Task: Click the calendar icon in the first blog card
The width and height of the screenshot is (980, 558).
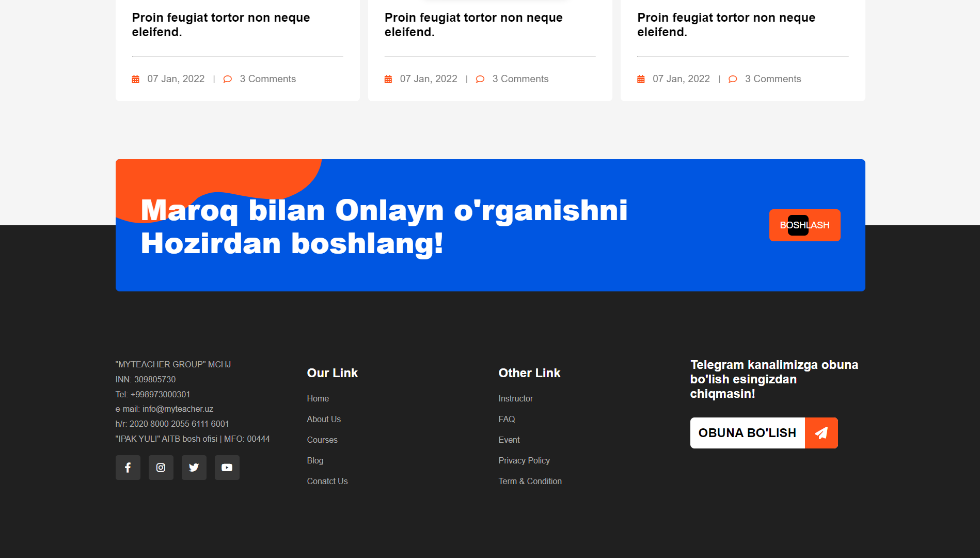Action: (x=136, y=79)
